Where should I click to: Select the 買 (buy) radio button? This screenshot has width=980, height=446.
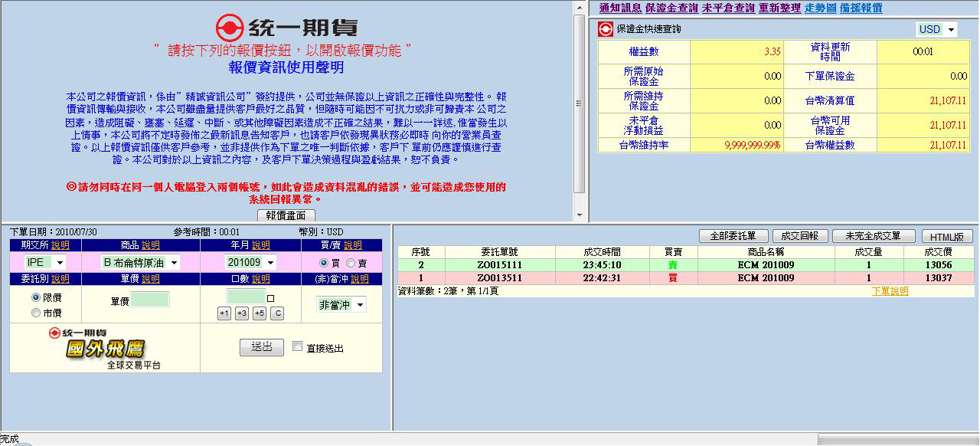(x=325, y=263)
